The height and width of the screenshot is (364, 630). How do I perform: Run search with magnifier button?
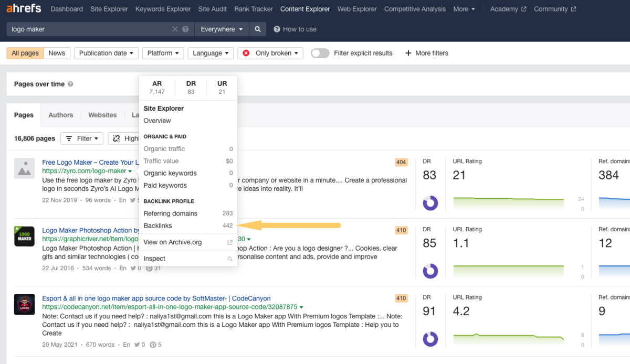258,29
